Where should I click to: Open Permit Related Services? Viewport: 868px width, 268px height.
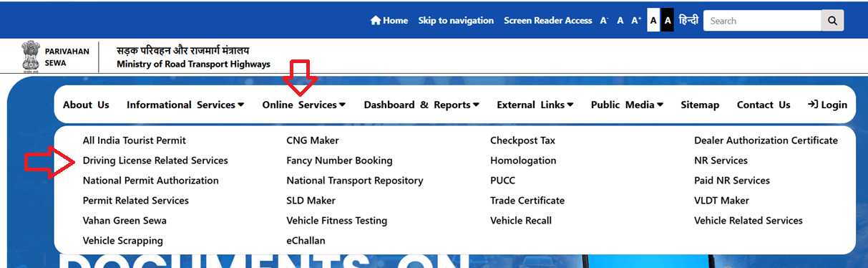click(x=136, y=201)
